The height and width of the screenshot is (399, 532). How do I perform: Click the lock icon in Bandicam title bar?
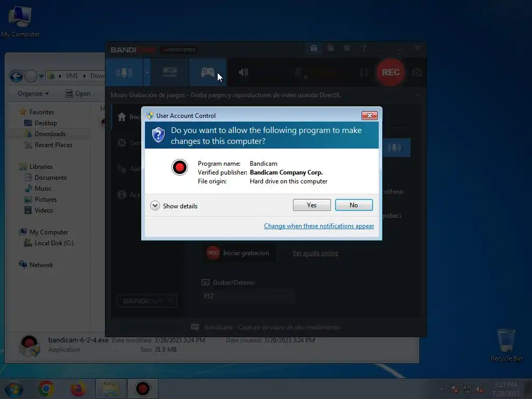(x=313, y=48)
